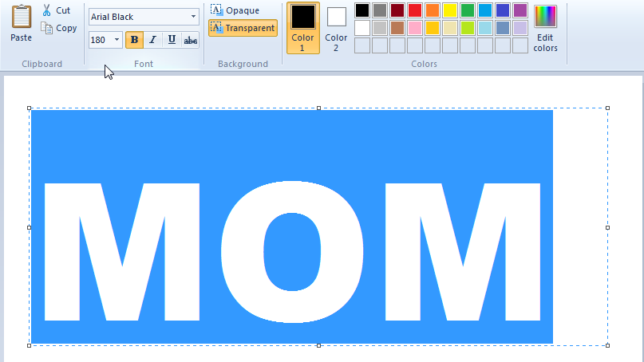Screen dimensions: 644x362
Task: Click the font size field showing 180
Action: tap(101, 40)
